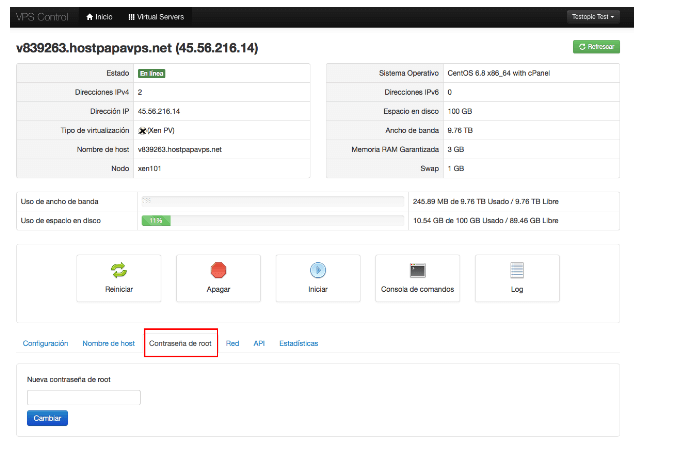Click the Uso de espacio en disco label
This screenshot has height=449, width=692.
click(x=60, y=220)
